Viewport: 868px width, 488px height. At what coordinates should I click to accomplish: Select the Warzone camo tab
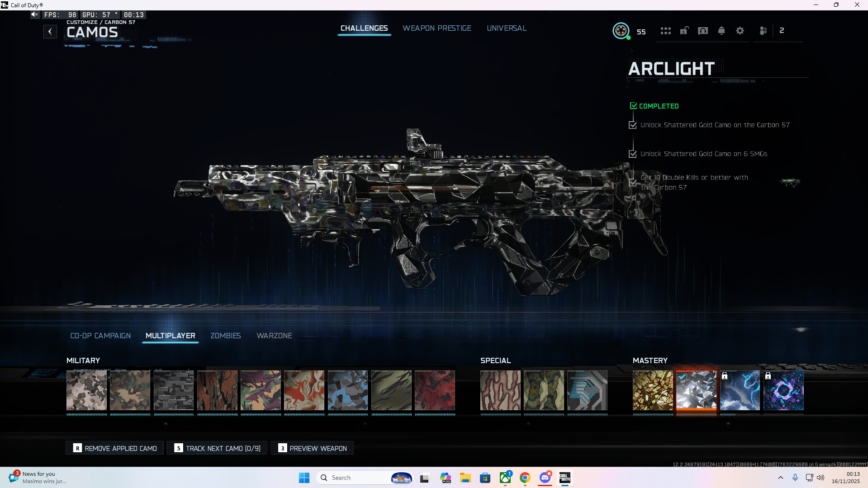[274, 336]
